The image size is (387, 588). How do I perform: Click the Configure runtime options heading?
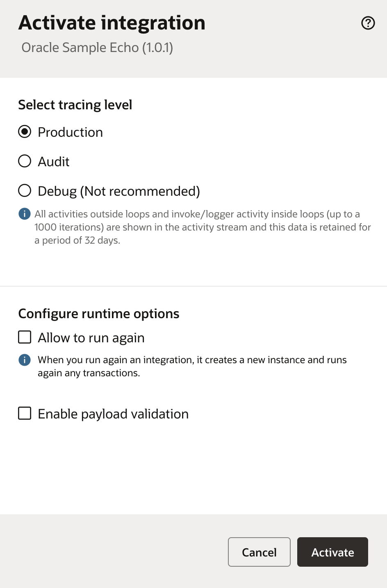click(99, 314)
